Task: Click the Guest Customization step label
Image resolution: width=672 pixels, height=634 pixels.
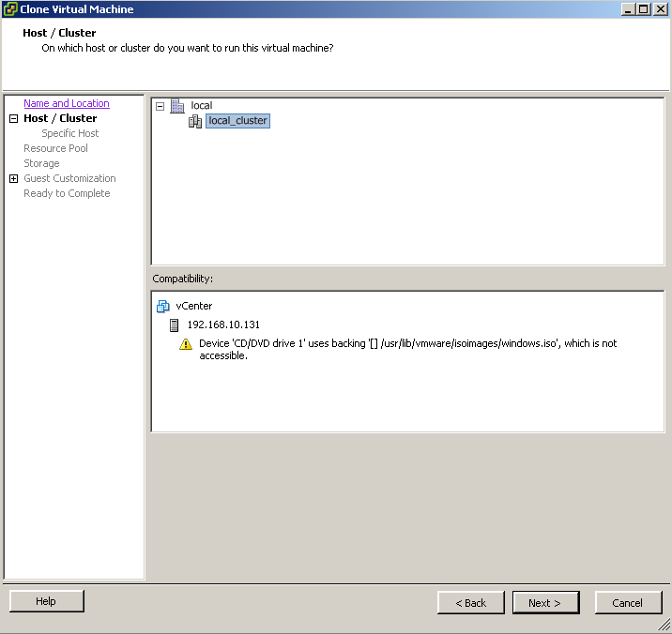Action: (69, 178)
